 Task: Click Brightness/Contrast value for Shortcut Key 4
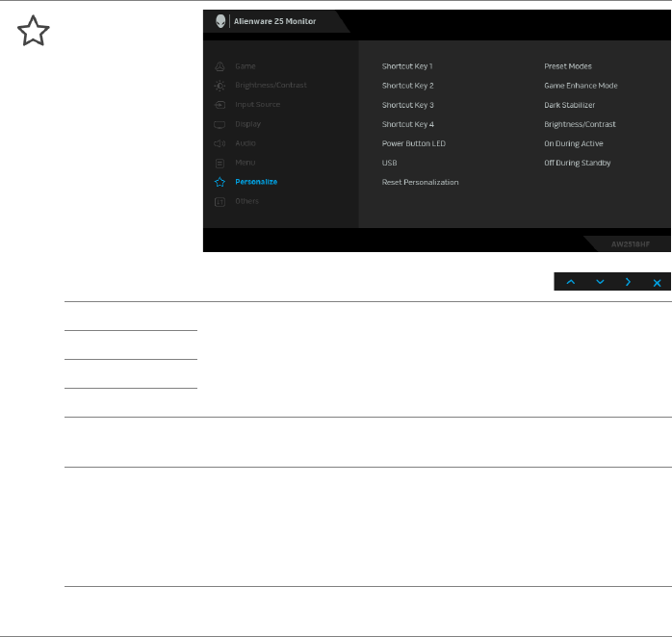(580, 124)
